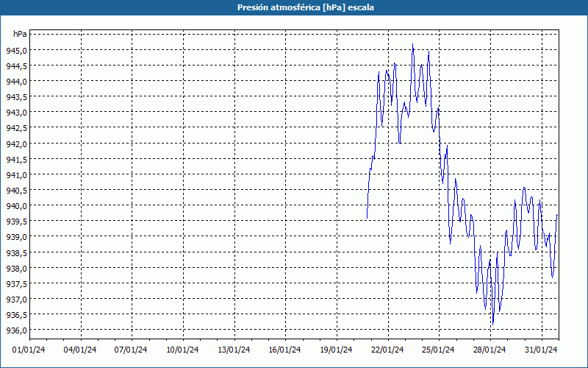Click the start point of the blue pressure line
The width and height of the screenshot is (588, 368).
point(367,219)
